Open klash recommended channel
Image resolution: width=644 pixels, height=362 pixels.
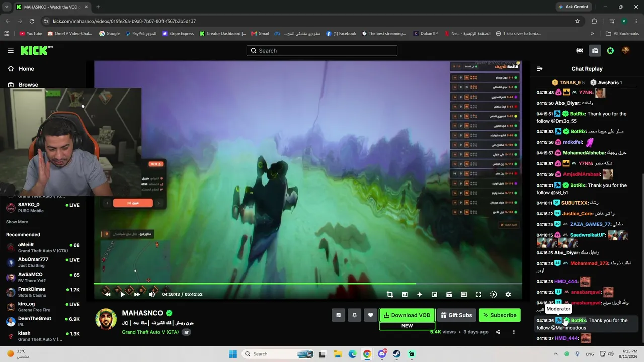click(43, 336)
